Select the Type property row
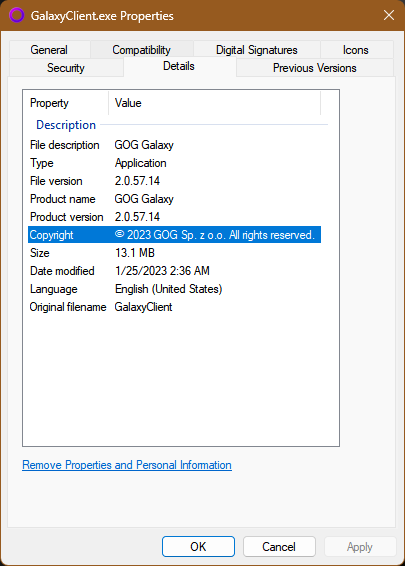 point(175,163)
